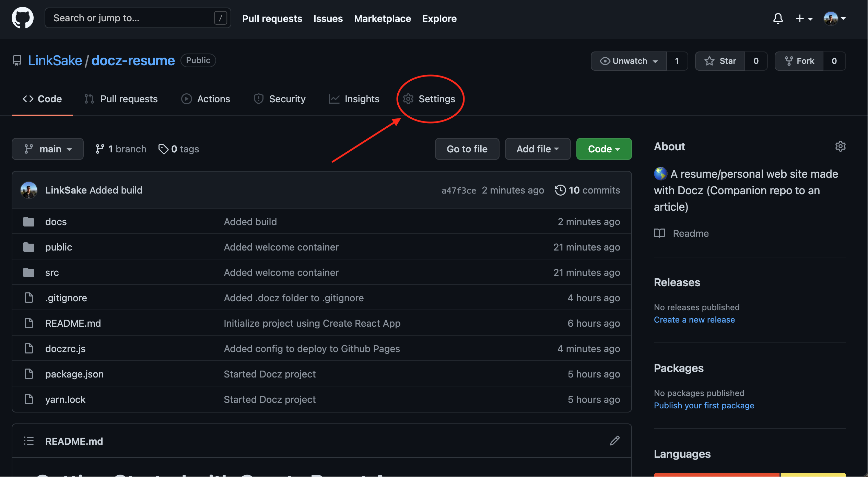This screenshot has height=477, width=868.
Task: Open the 'Added build' commit message for docs
Action: [250, 222]
